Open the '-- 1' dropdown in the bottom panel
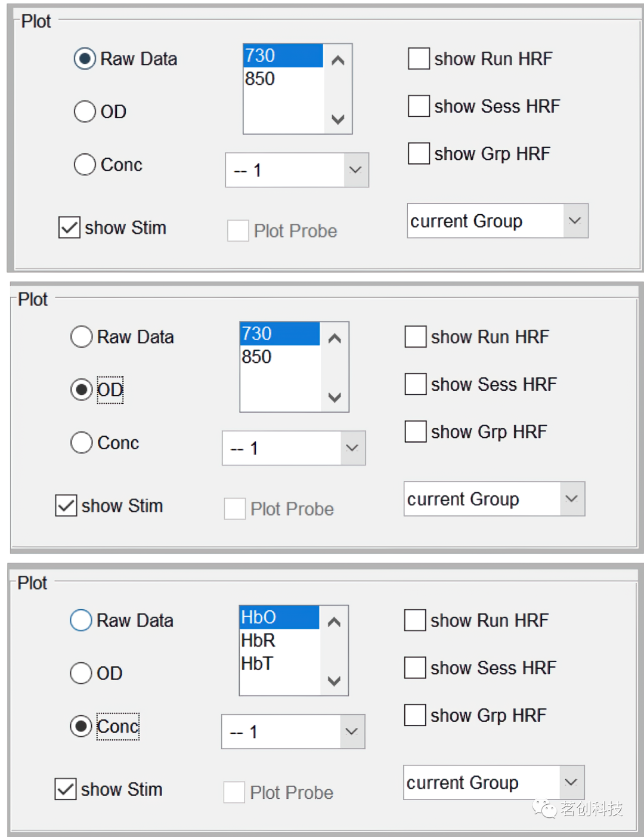The height and width of the screenshot is (837, 644). [352, 731]
